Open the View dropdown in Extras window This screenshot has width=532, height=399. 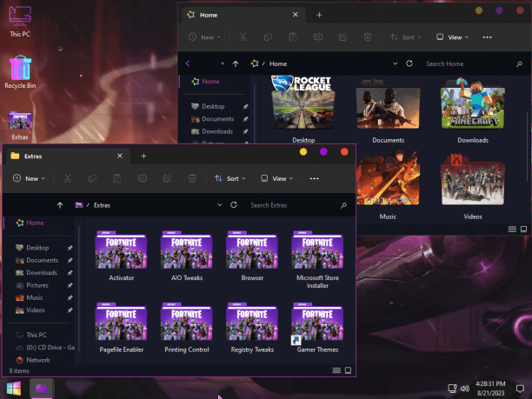point(276,178)
